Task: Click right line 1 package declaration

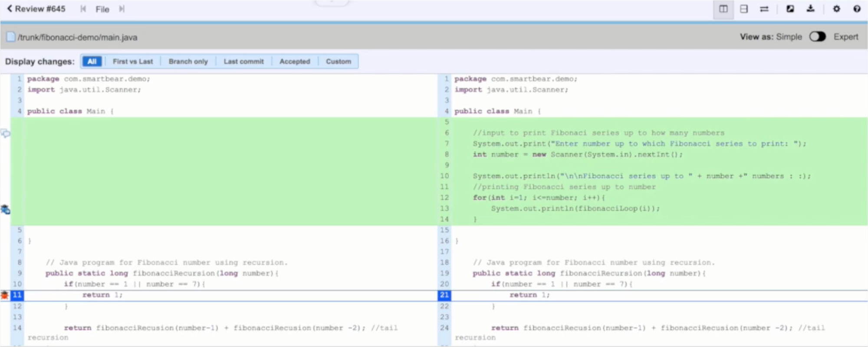Action: pos(516,79)
